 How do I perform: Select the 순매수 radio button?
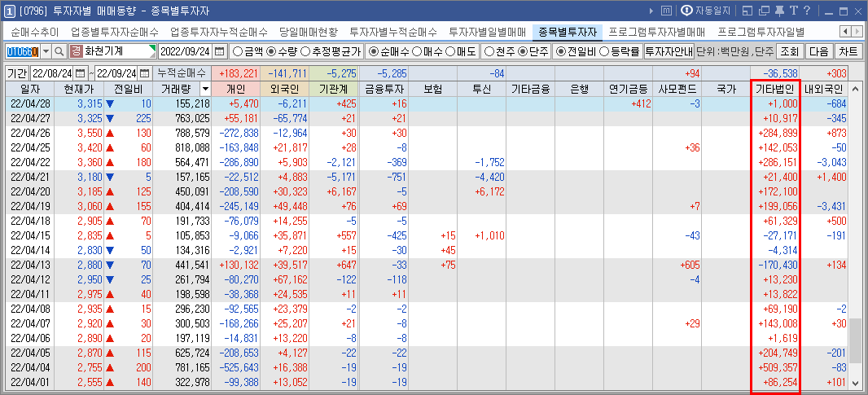coord(374,52)
